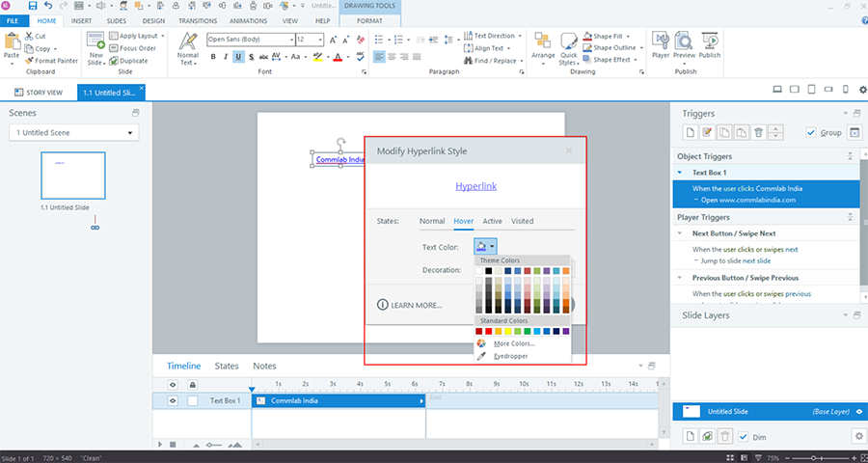Expand the Shape Fill dropdown

click(628, 36)
